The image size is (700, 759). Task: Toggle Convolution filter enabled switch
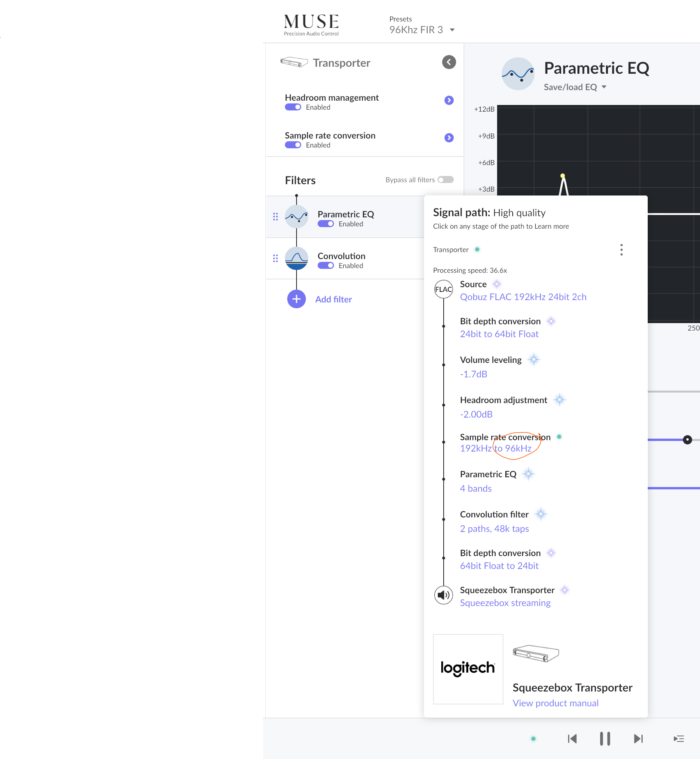pos(325,266)
